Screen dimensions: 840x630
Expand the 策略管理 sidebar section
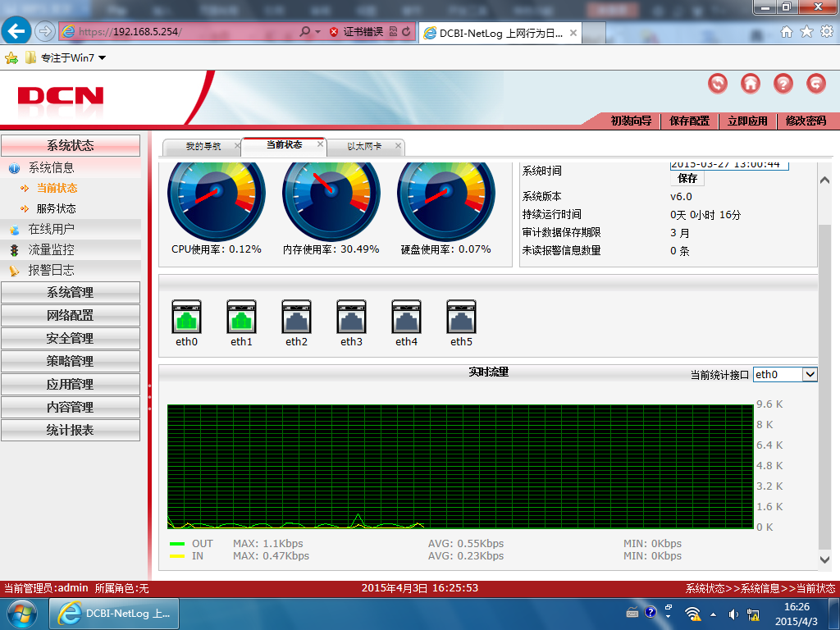coord(71,362)
